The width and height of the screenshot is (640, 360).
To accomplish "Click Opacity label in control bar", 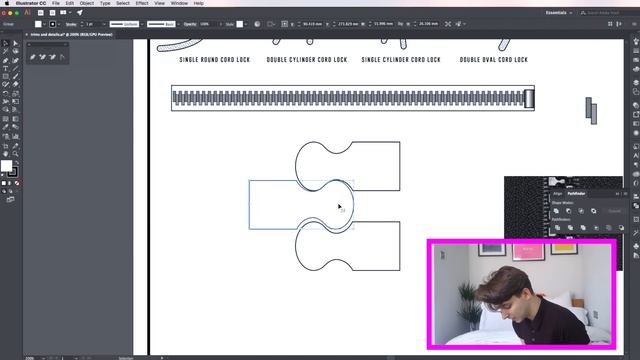I will coord(190,24).
